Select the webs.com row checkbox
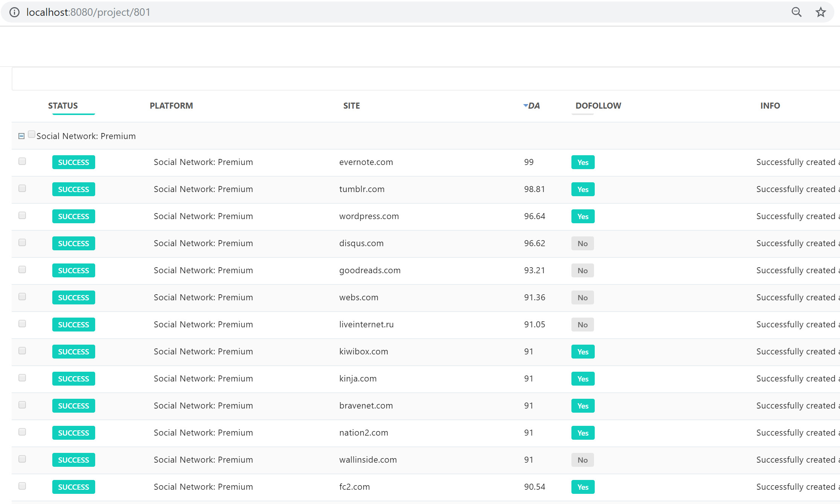840x504 pixels. click(22, 297)
